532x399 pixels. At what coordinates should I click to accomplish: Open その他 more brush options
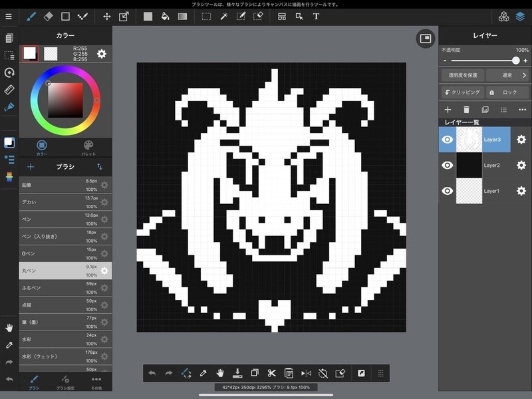coord(96,382)
